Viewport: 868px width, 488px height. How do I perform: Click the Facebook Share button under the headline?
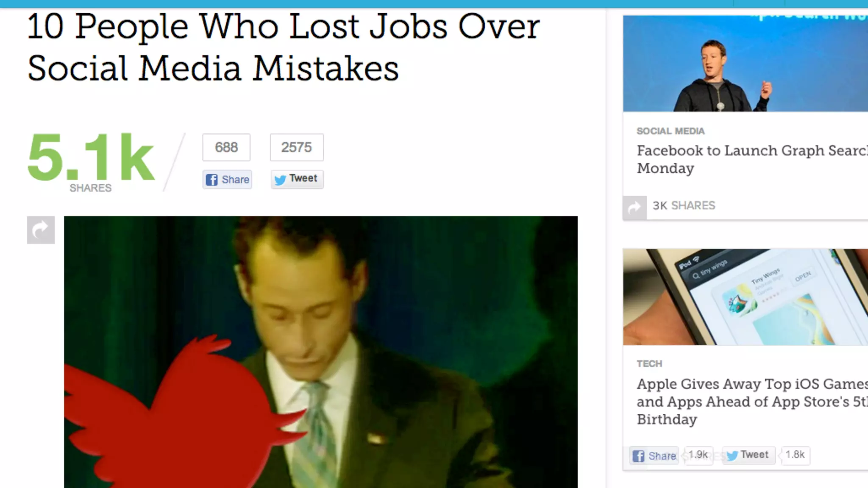click(x=227, y=179)
